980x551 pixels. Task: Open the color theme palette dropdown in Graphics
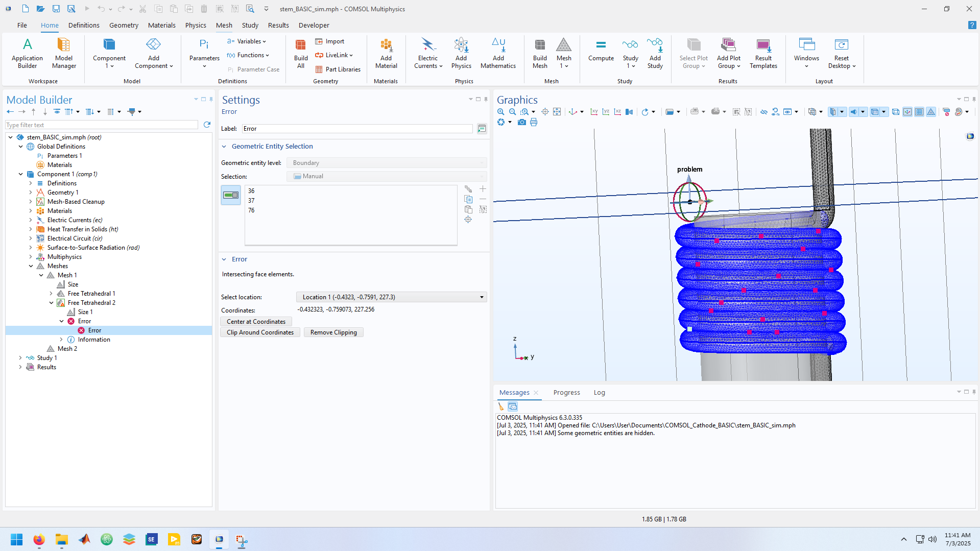tap(967, 112)
